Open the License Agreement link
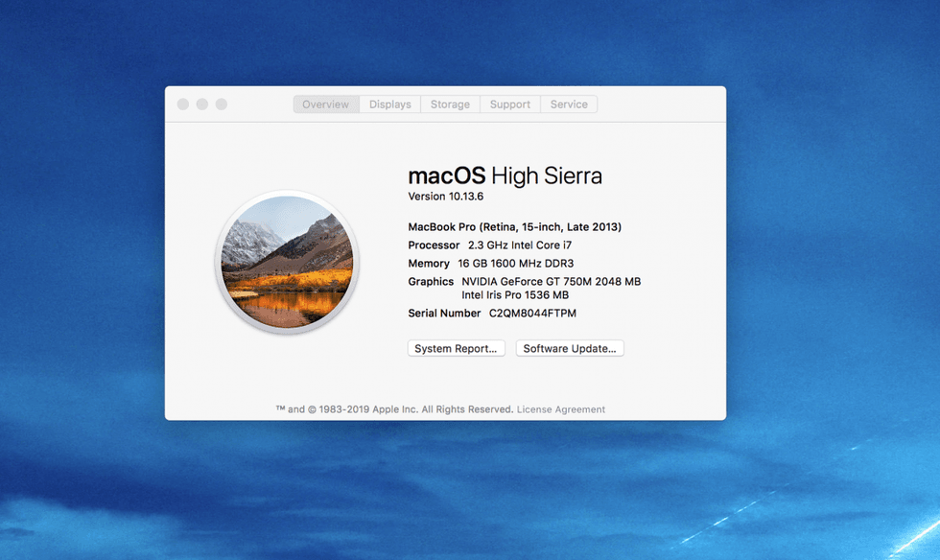This screenshot has width=940, height=560. 560,409
